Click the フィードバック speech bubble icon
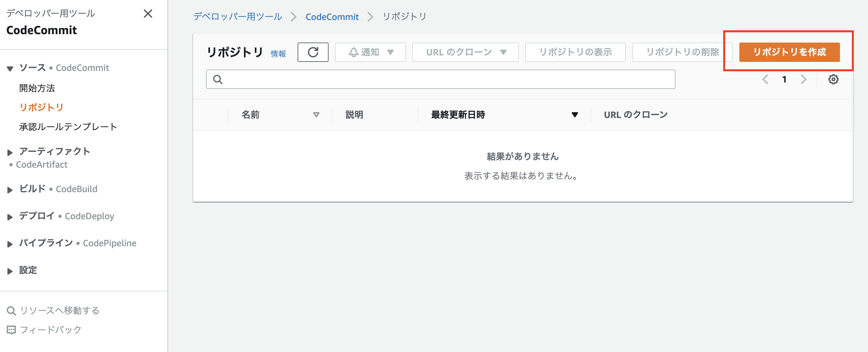868x352 pixels. 12,330
